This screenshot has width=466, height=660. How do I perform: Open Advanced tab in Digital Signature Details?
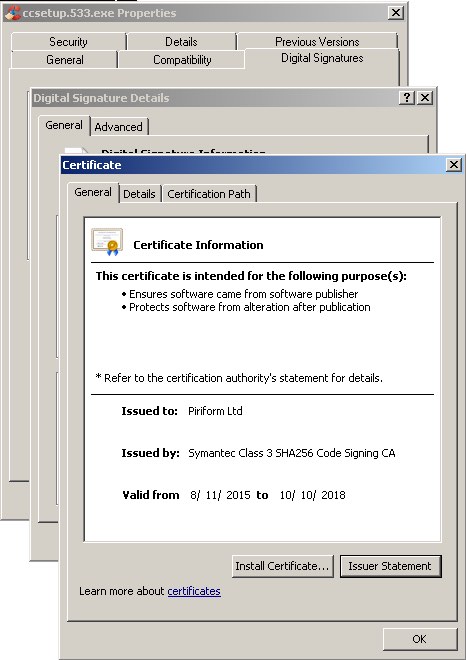tap(118, 127)
